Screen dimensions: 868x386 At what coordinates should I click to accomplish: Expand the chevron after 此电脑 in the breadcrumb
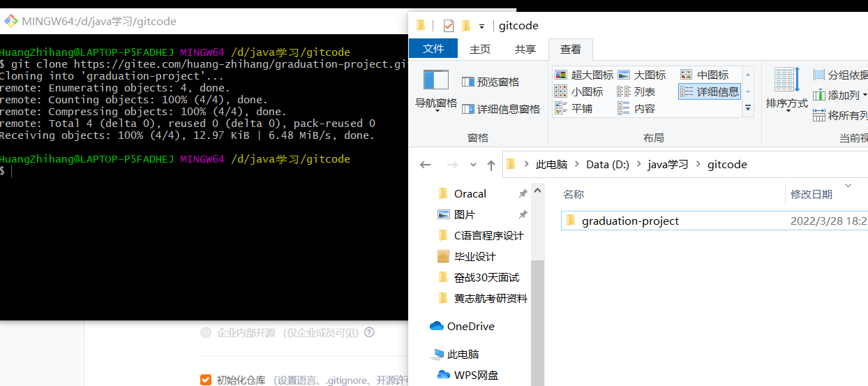[x=576, y=165]
